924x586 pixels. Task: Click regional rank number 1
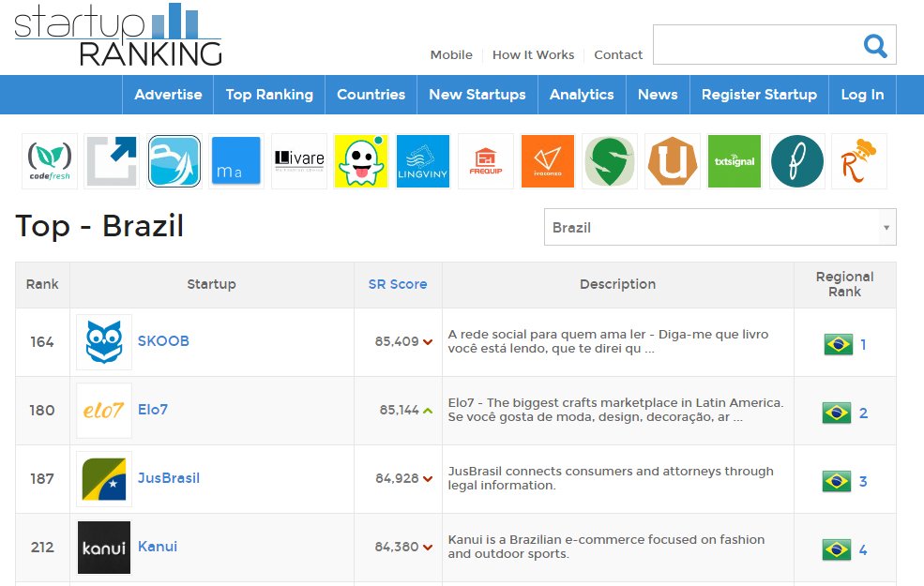click(x=863, y=344)
